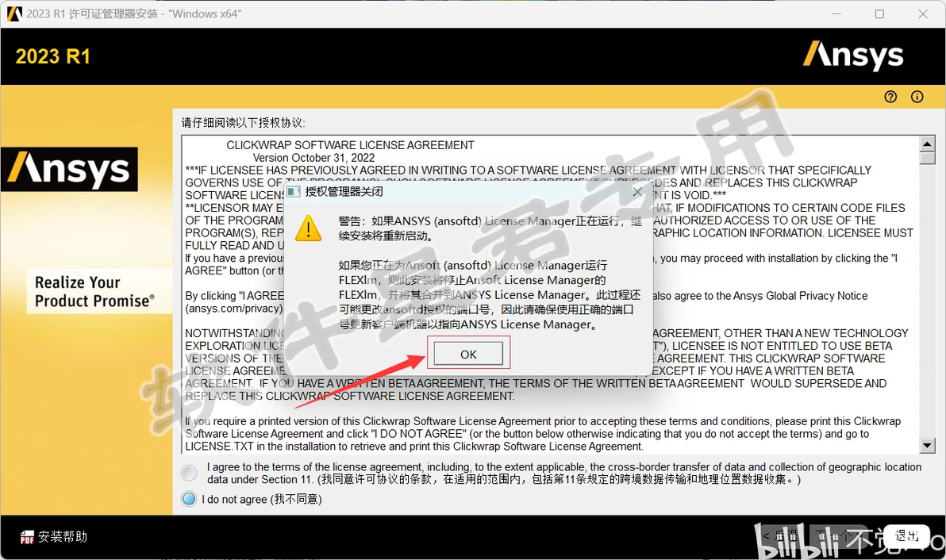The height and width of the screenshot is (560, 946).
Task: Click the Ansys icon in the title bar
Action: pyautogui.click(x=14, y=13)
